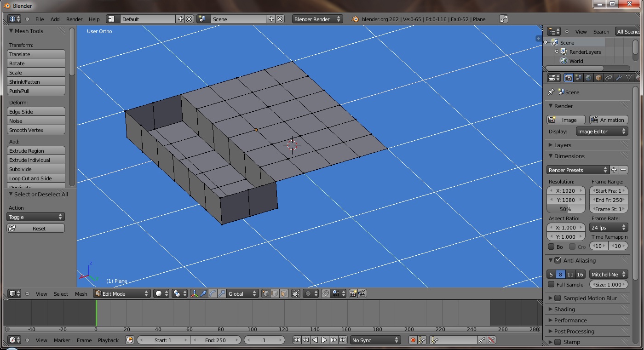The width and height of the screenshot is (644, 350).
Task: Click the pin icon beside Scene
Action: point(551,92)
